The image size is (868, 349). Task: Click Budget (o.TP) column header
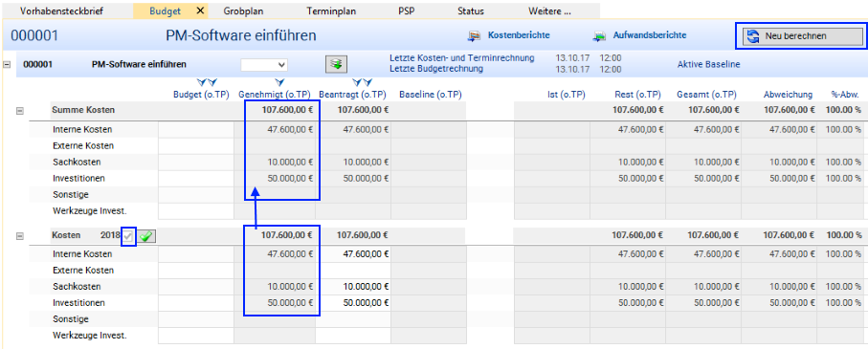201,95
